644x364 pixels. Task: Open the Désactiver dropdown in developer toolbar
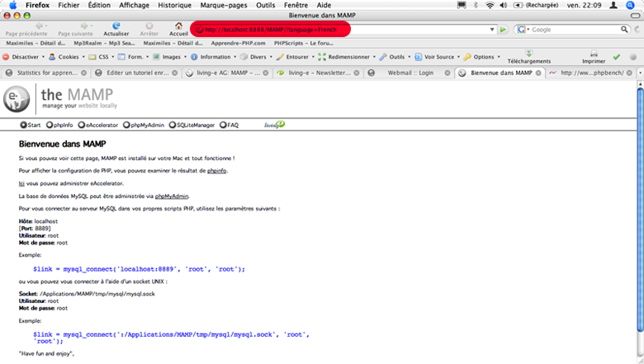pos(23,57)
